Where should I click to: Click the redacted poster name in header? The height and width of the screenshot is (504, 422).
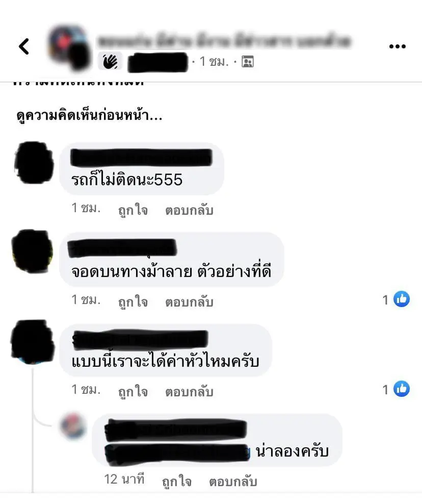click(x=157, y=62)
